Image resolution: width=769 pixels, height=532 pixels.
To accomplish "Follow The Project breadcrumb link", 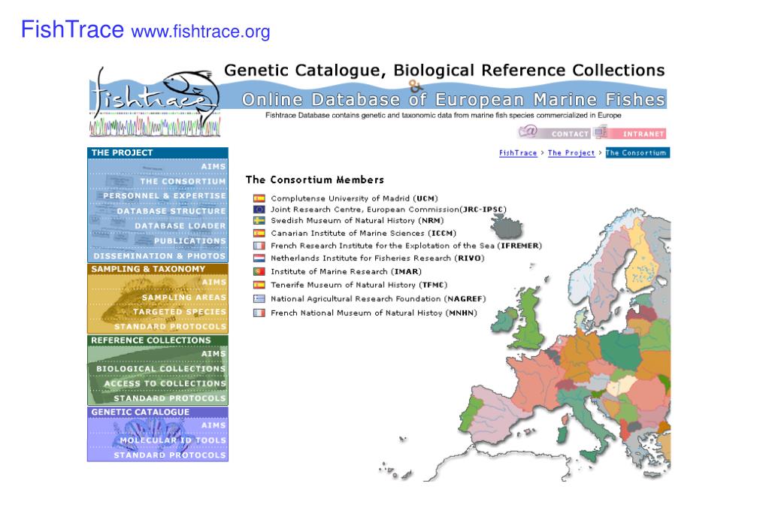I will click(x=571, y=153).
